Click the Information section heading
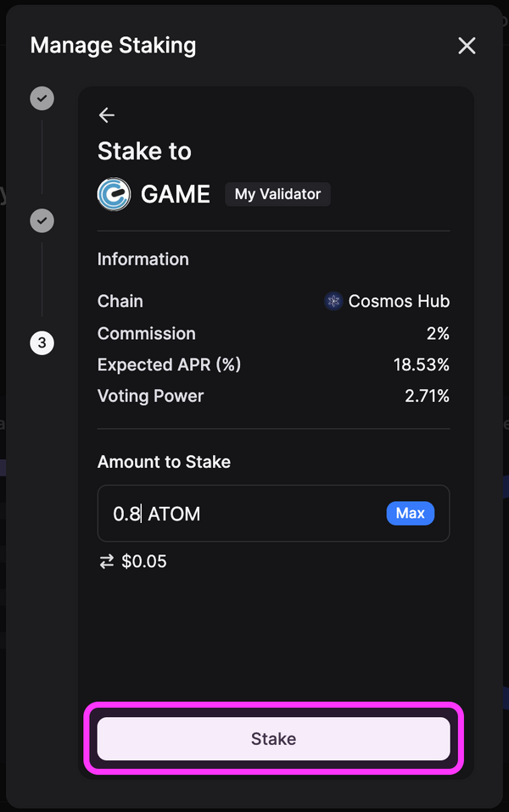This screenshot has height=812, width=509. pos(143,259)
